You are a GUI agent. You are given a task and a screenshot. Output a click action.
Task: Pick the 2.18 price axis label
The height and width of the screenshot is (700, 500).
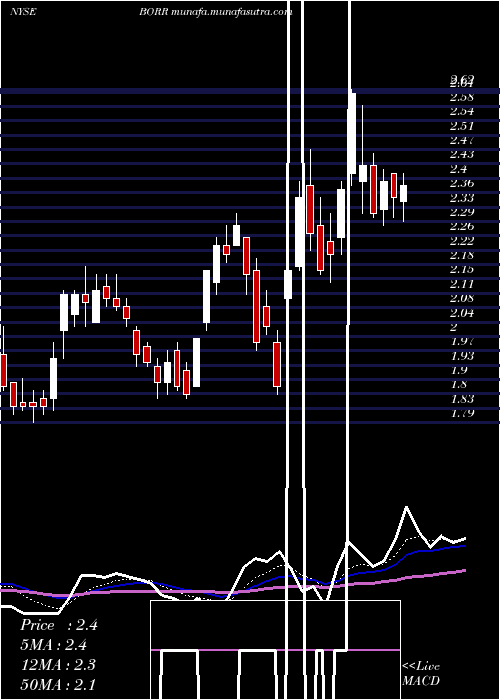[x=462, y=255]
